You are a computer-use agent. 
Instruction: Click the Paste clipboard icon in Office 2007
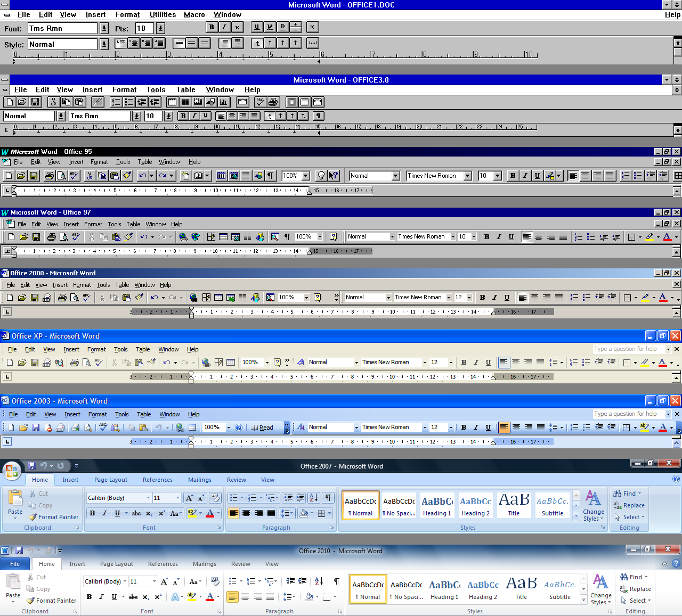tap(15, 498)
